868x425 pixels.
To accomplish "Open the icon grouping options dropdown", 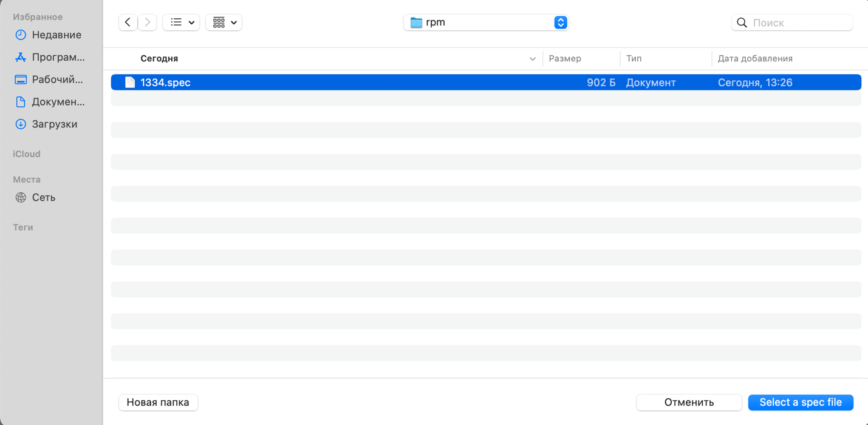I will 224,22.
